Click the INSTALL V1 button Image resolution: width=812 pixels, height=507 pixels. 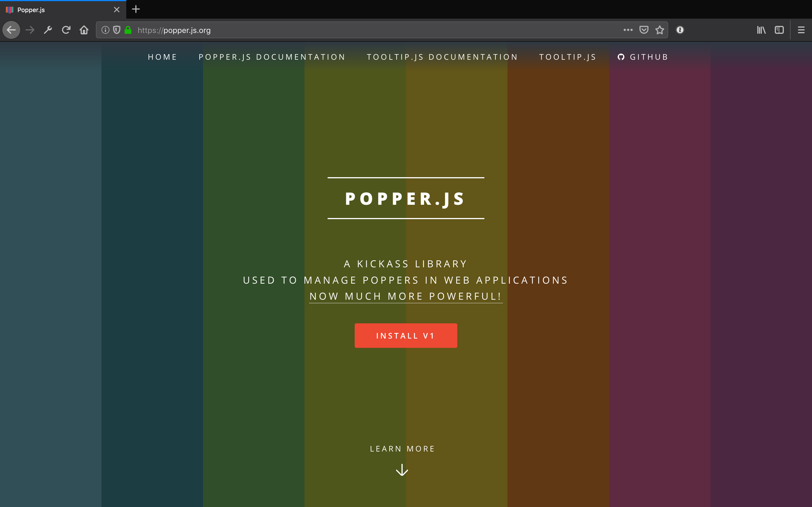pos(406,335)
